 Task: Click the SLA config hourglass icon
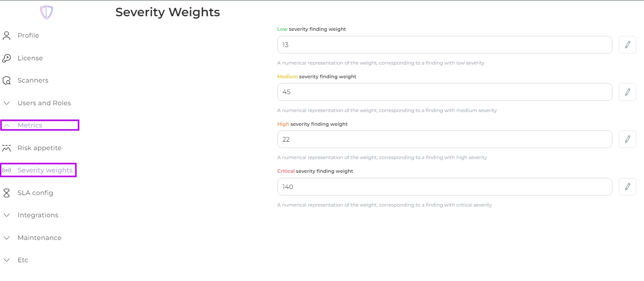6,193
